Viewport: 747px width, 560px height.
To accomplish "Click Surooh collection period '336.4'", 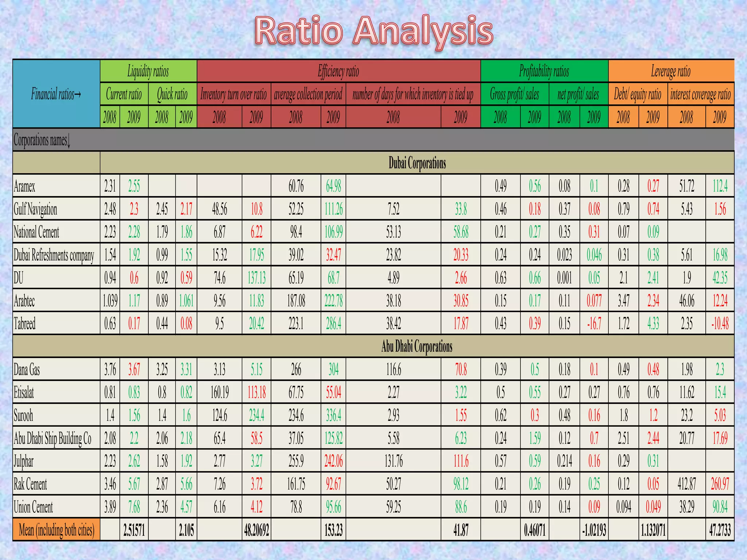I will pos(333,415).
